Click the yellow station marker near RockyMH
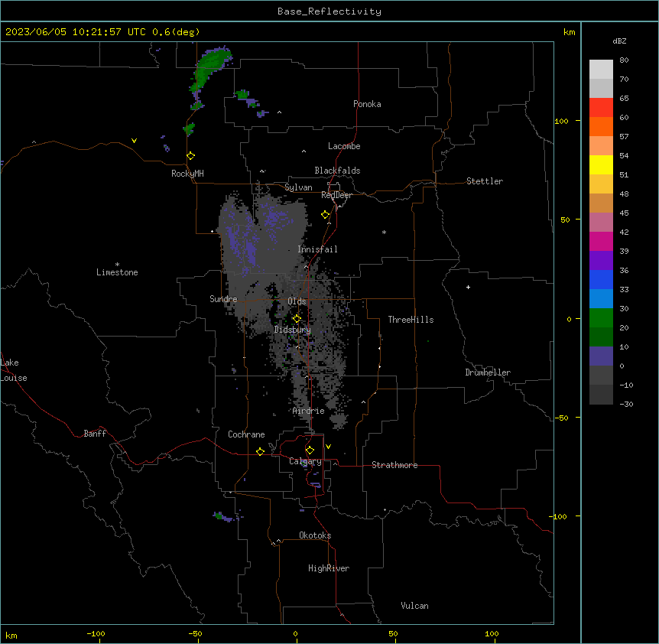 [191, 156]
